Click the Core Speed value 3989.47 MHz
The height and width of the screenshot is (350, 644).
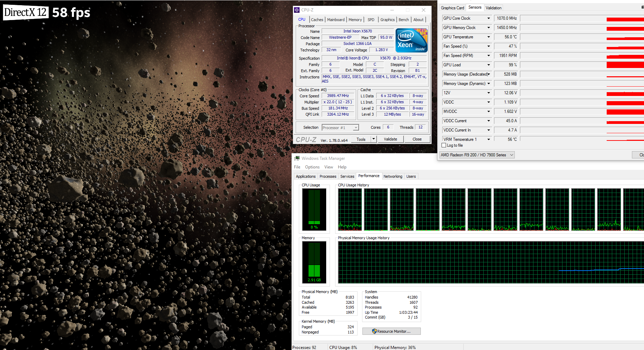(338, 96)
